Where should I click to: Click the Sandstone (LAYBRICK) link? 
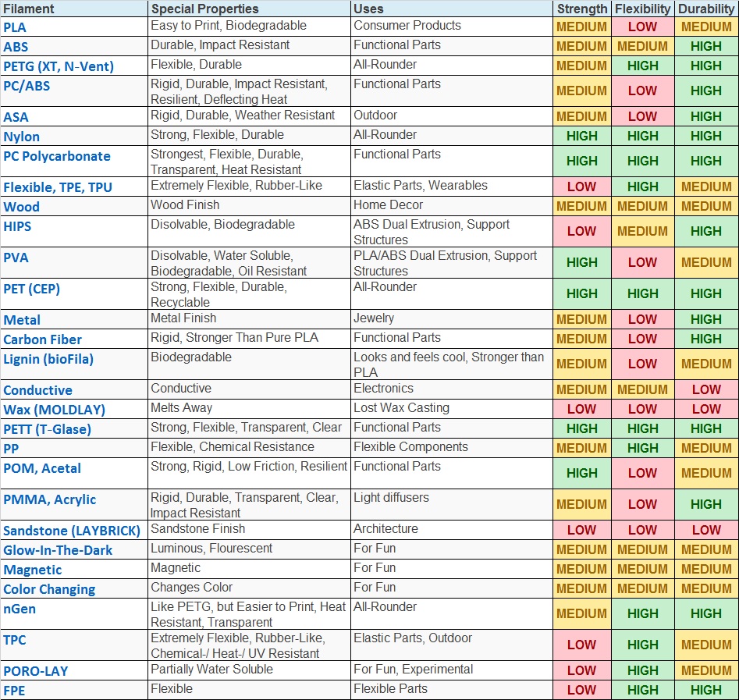[x=72, y=531]
